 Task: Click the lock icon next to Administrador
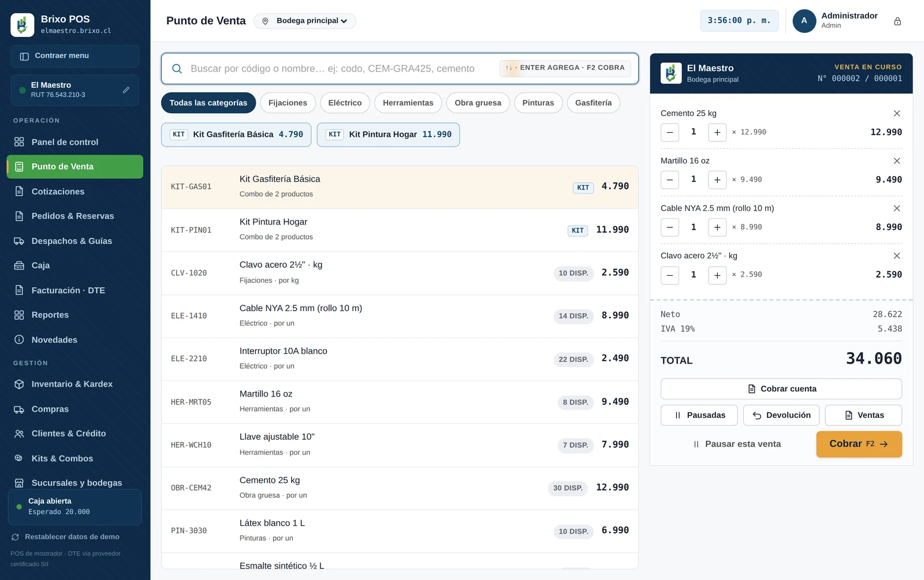click(x=897, y=21)
